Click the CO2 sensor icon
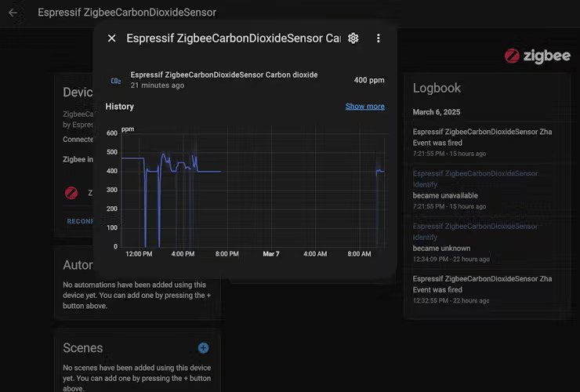 [115, 80]
